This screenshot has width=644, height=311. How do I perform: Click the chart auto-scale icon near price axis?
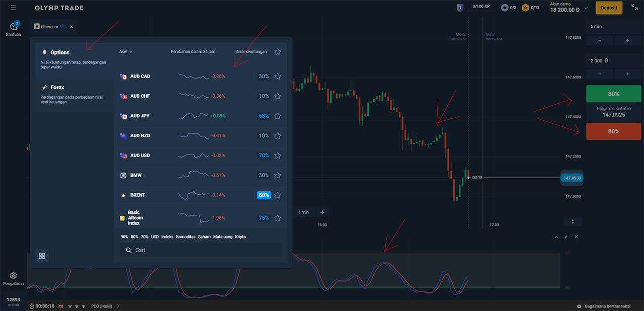coord(573,221)
